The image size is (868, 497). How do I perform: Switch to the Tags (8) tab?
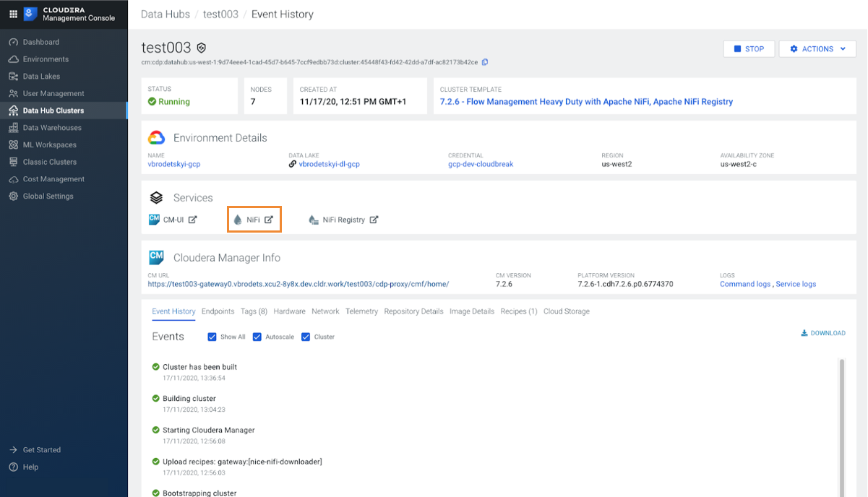(x=254, y=311)
